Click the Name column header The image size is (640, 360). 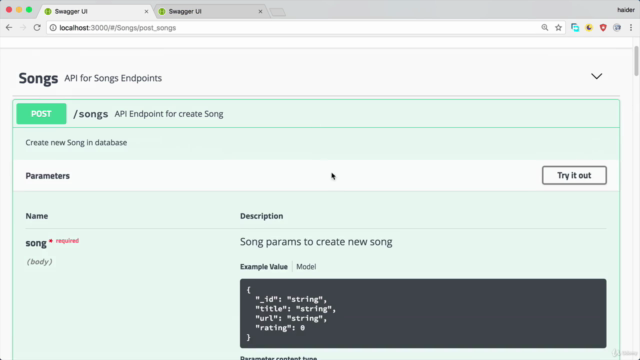37,216
